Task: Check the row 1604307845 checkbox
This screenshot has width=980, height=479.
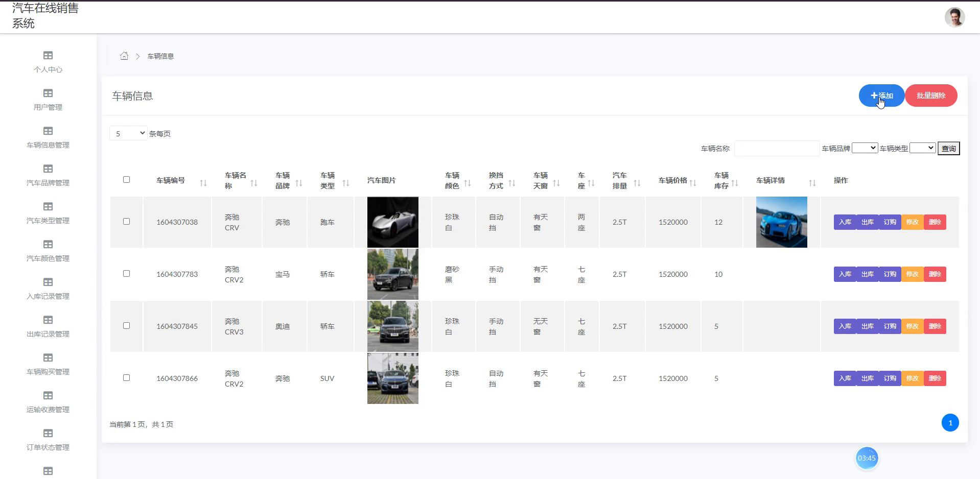Action: point(126,326)
